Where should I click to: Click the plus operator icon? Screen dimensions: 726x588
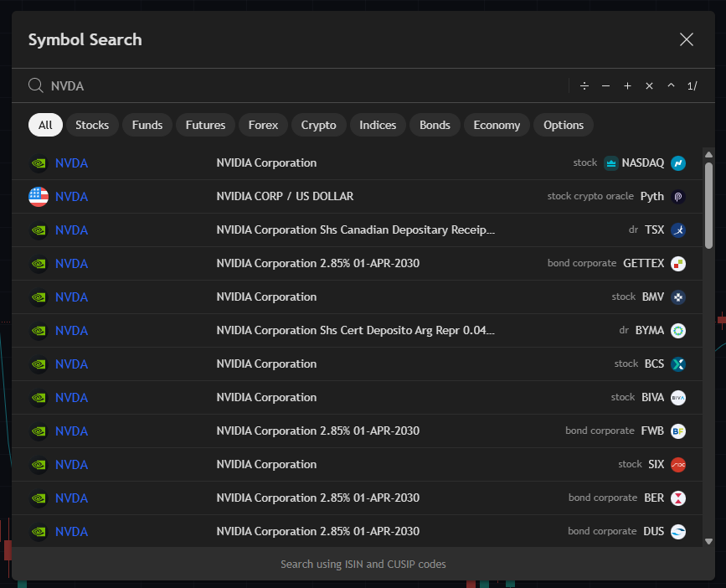click(x=627, y=86)
